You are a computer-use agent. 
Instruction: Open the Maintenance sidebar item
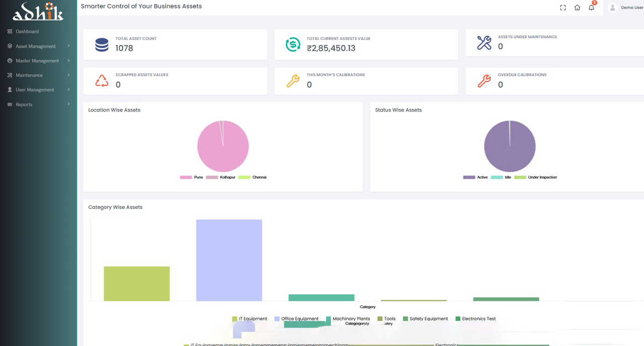click(x=29, y=75)
